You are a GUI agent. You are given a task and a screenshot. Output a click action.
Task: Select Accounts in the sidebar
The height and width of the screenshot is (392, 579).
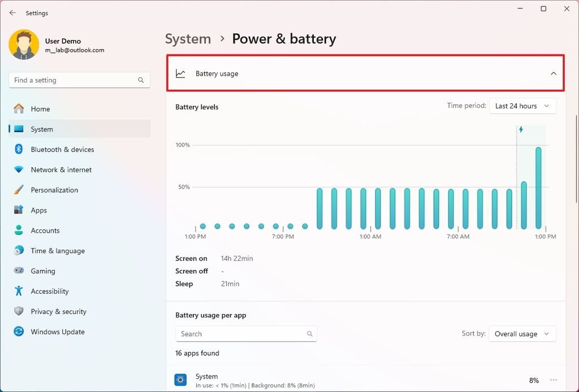point(45,230)
